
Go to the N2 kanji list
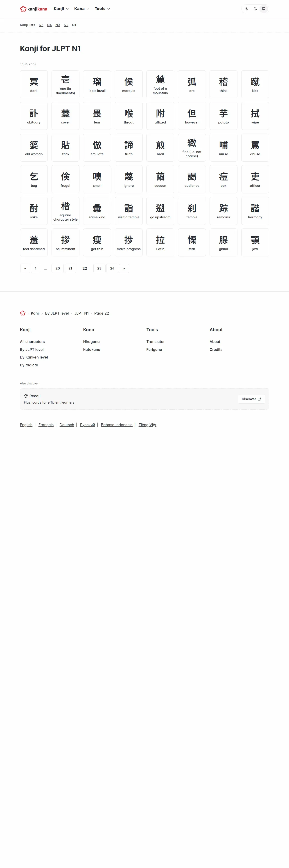[x=66, y=25]
